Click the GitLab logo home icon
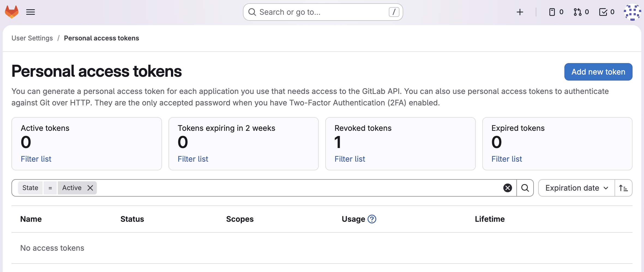The width and height of the screenshot is (644, 272). tap(12, 12)
